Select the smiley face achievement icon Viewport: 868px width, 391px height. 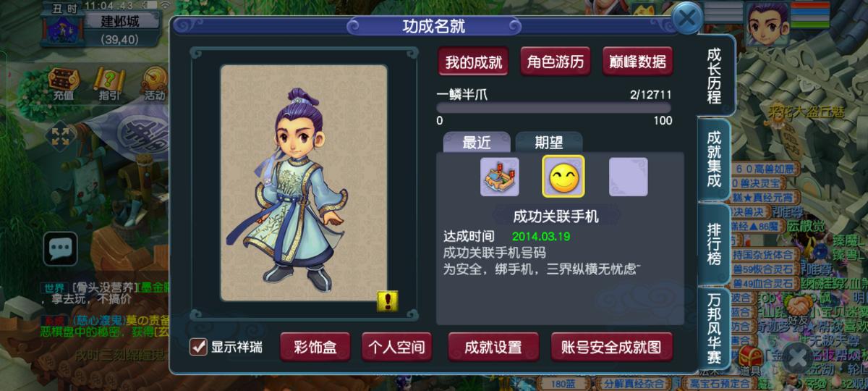coord(563,177)
